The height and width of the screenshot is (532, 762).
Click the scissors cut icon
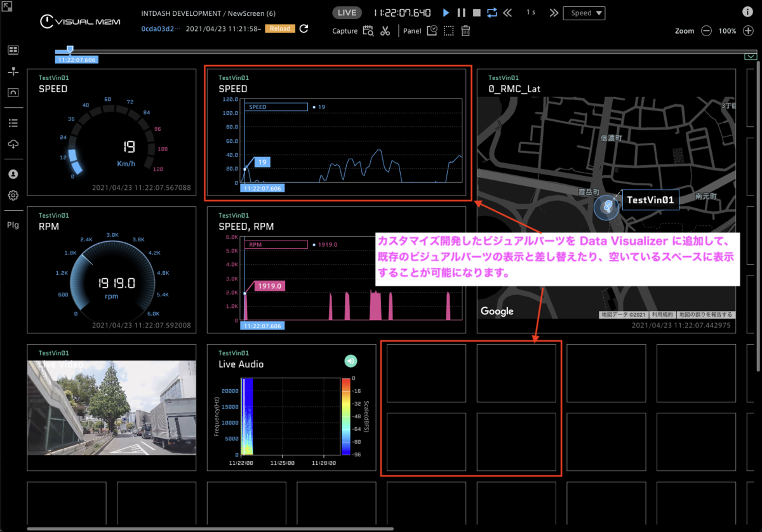click(x=385, y=30)
